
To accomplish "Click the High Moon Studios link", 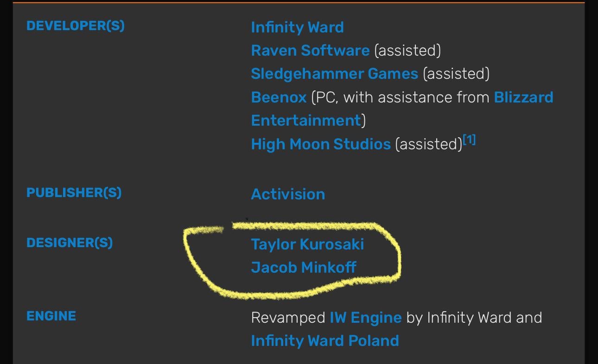I will coord(321,144).
